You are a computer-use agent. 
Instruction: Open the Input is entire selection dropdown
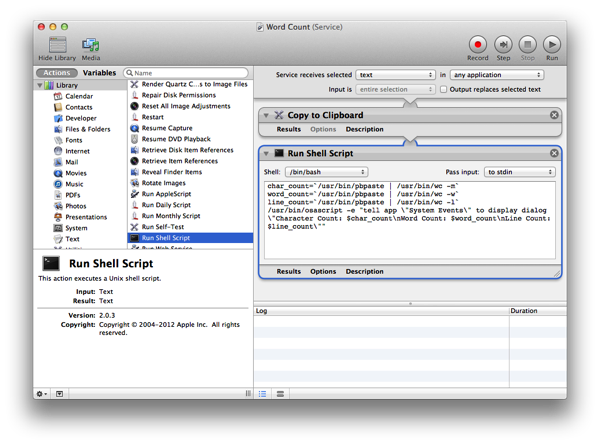[x=396, y=90]
